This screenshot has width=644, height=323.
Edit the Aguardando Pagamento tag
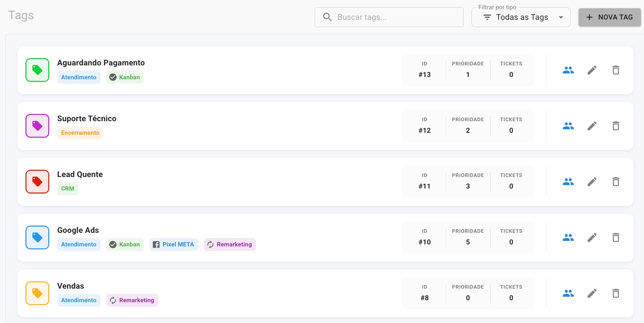coord(592,70)
